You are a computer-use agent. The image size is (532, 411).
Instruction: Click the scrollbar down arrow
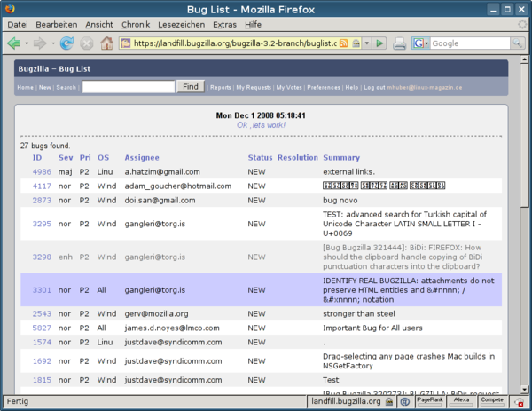point(524,390)
